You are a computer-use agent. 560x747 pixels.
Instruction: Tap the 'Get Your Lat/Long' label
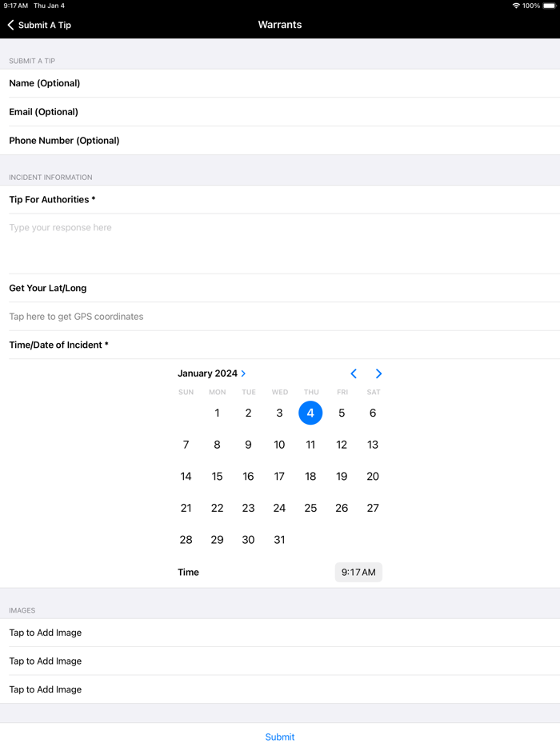tap(48, 288)
